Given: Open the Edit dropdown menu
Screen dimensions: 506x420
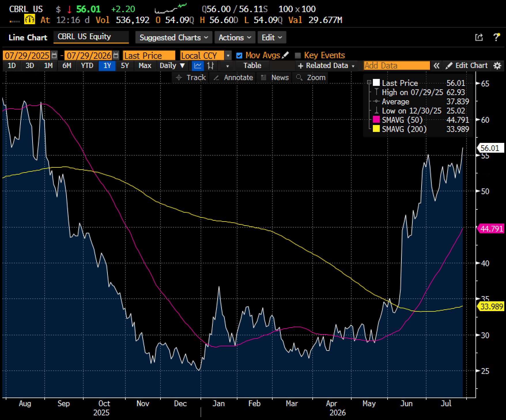Looking at the screenshot, I should point(272,37).
